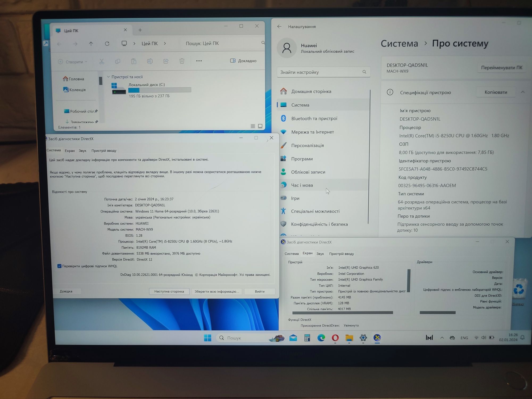
Task: Toggle WHQL digital signatures checkbox
Action: [59, 266]
